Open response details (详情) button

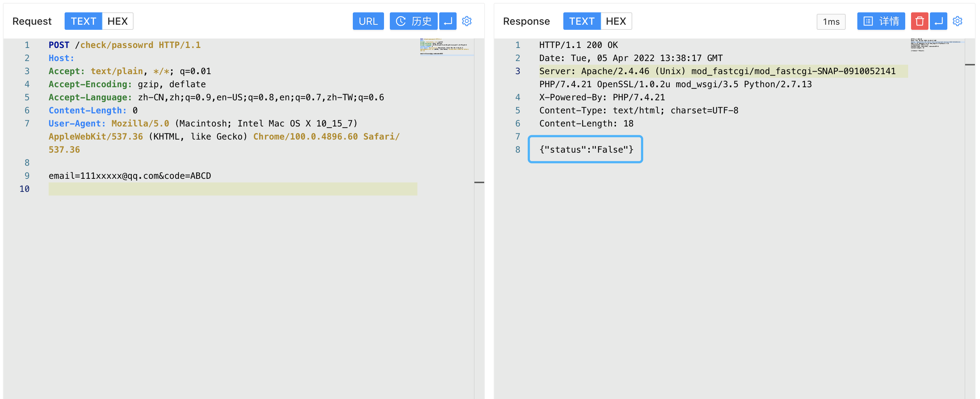click(881, 21)
